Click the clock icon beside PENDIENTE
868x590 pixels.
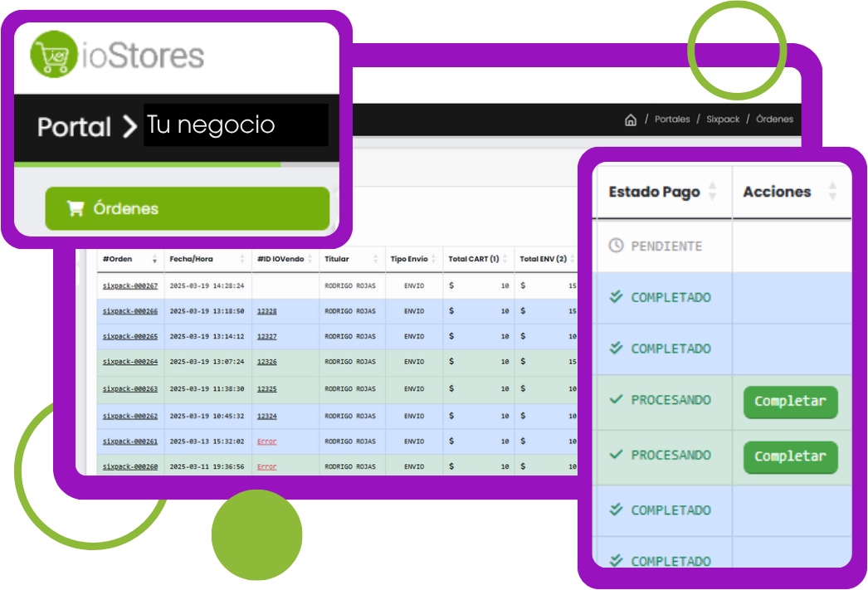(616, 246)
